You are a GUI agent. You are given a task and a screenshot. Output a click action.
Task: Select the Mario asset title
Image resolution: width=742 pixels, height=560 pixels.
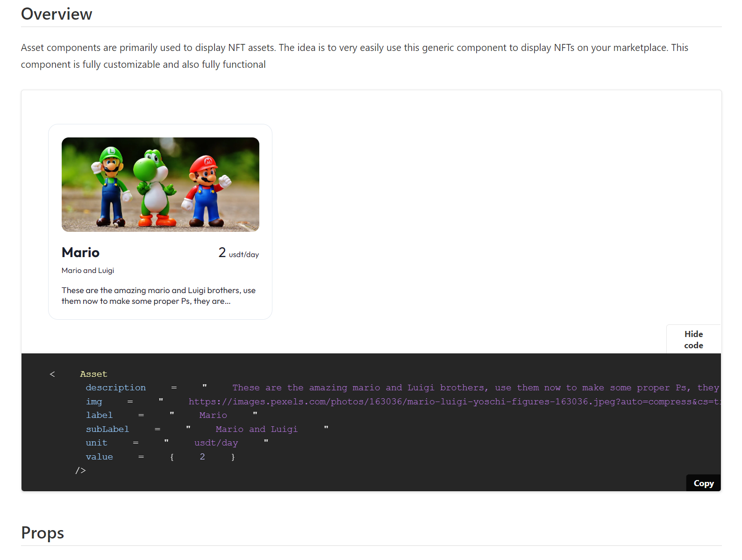[x=80, y=252]
